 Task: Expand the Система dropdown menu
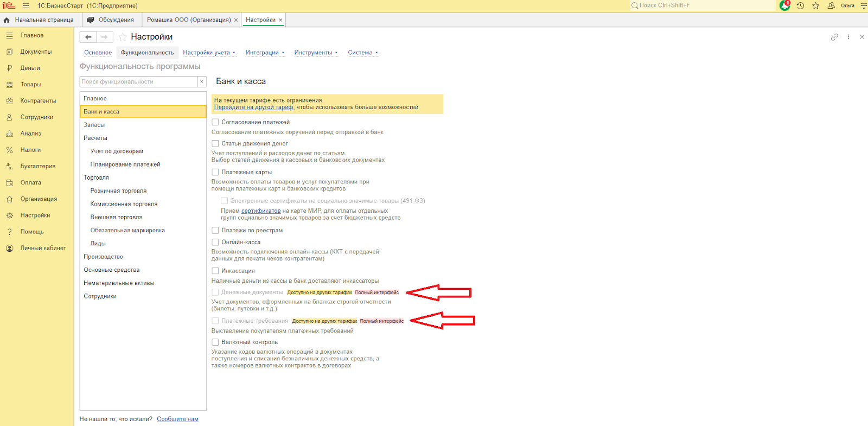[362, 53]
